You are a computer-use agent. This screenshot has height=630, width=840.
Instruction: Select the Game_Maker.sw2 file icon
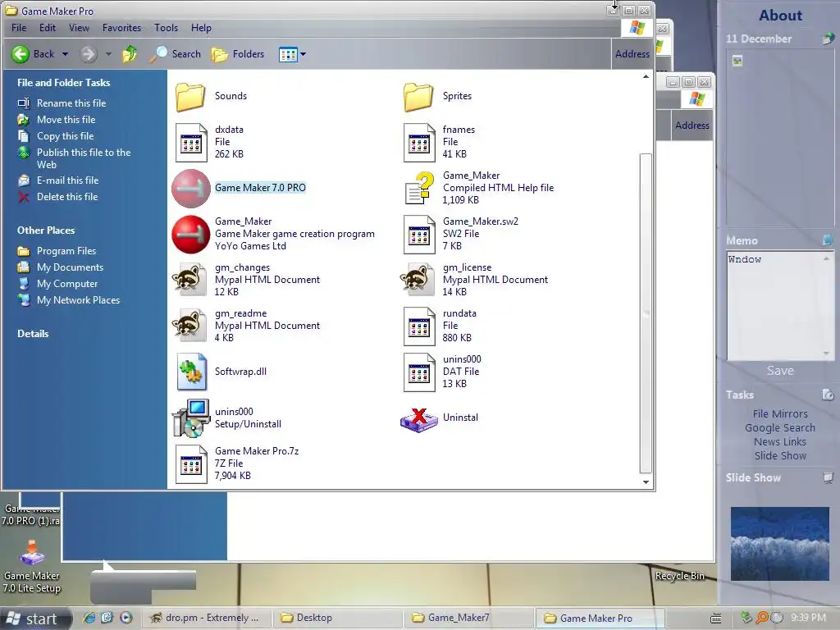point(419,234)
